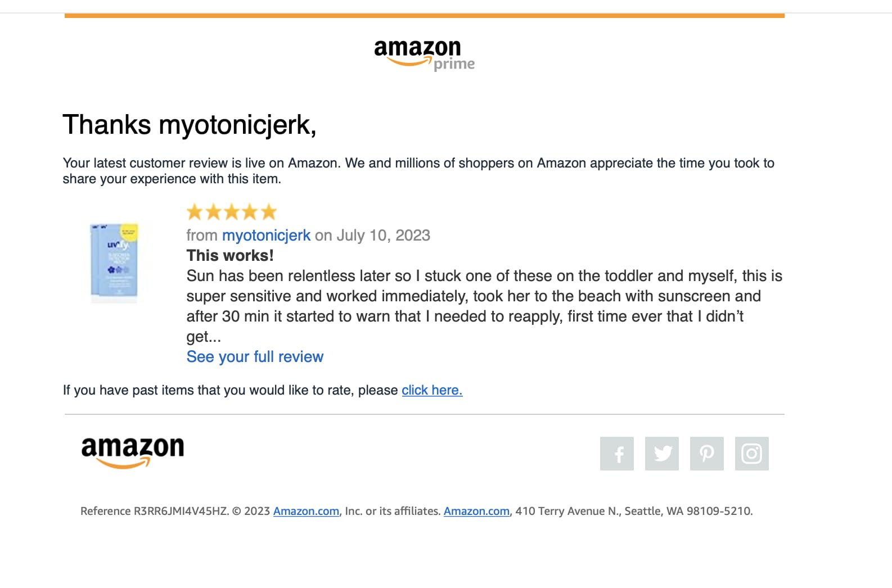Click the fifth gold rating star
The height and width of the screenshot is (588, 892).
point(269,212)
